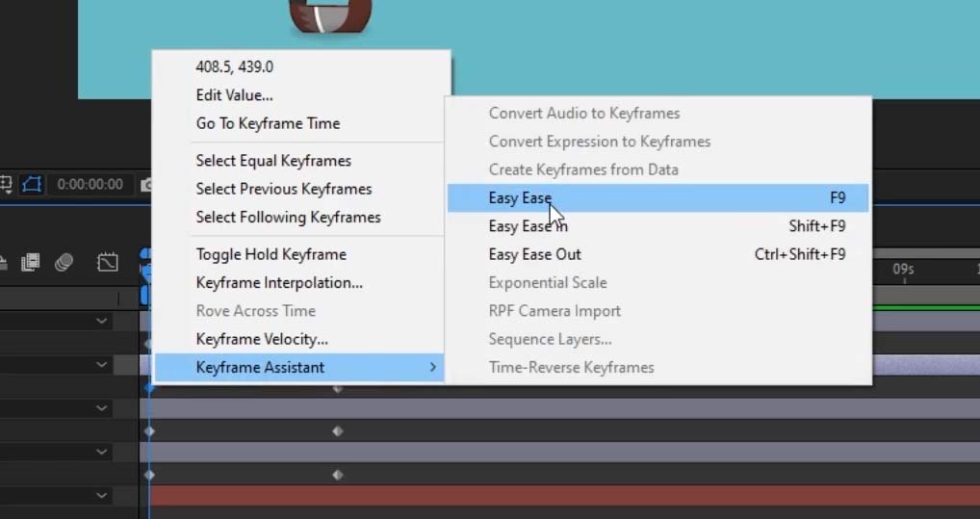Image resolution: width=980 pixels, height=519 pixels.
Task: Click Create Keyframes from Data
Action: (658, 169)
